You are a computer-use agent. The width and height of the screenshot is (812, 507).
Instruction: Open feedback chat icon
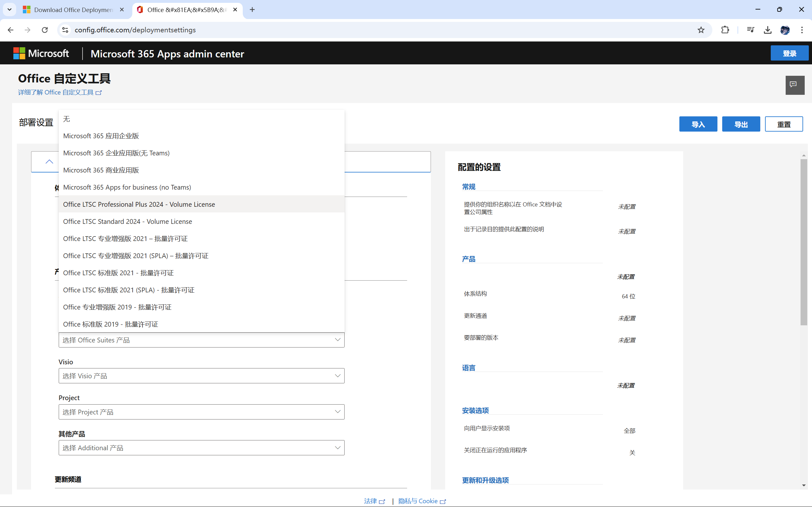(x=795, y=85)
